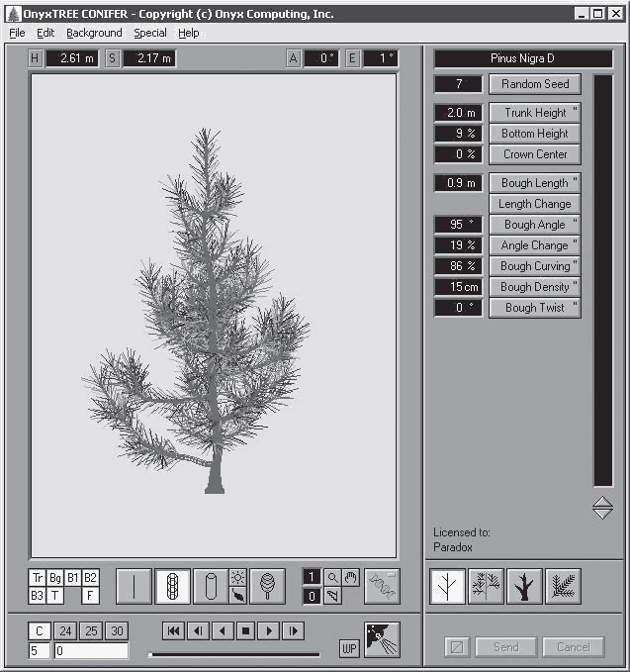Select the solid cylinder display mode icon

click(211, 586)
